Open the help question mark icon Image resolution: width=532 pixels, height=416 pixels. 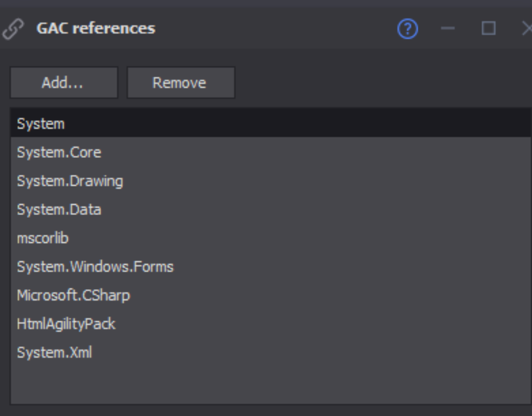407,28
